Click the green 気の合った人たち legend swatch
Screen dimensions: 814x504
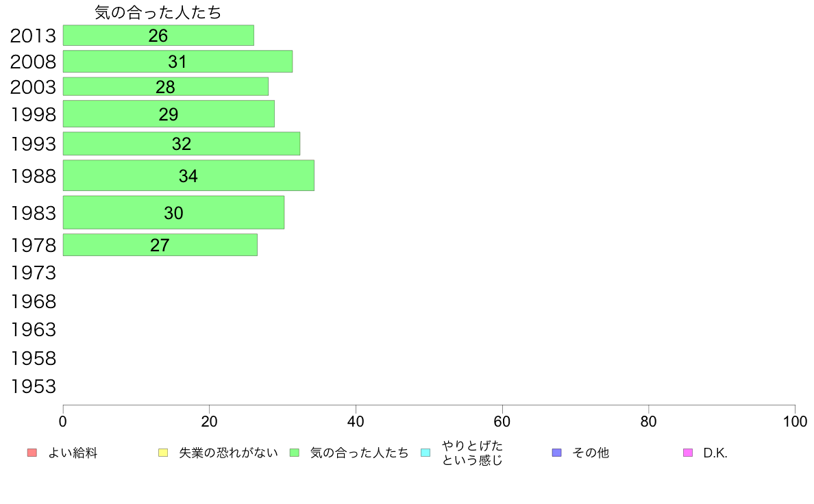pos(295,453)
